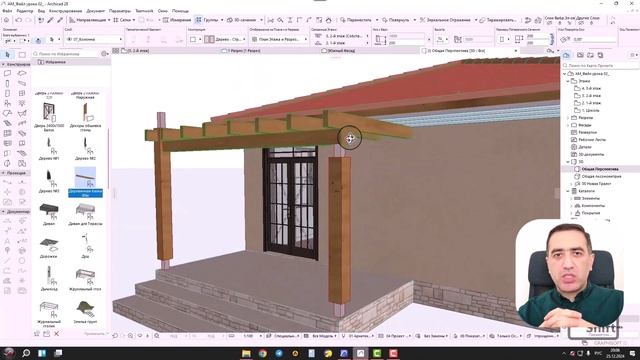
Task: Select the Зелень грунт favorite thumbnail
Action: 85,309
